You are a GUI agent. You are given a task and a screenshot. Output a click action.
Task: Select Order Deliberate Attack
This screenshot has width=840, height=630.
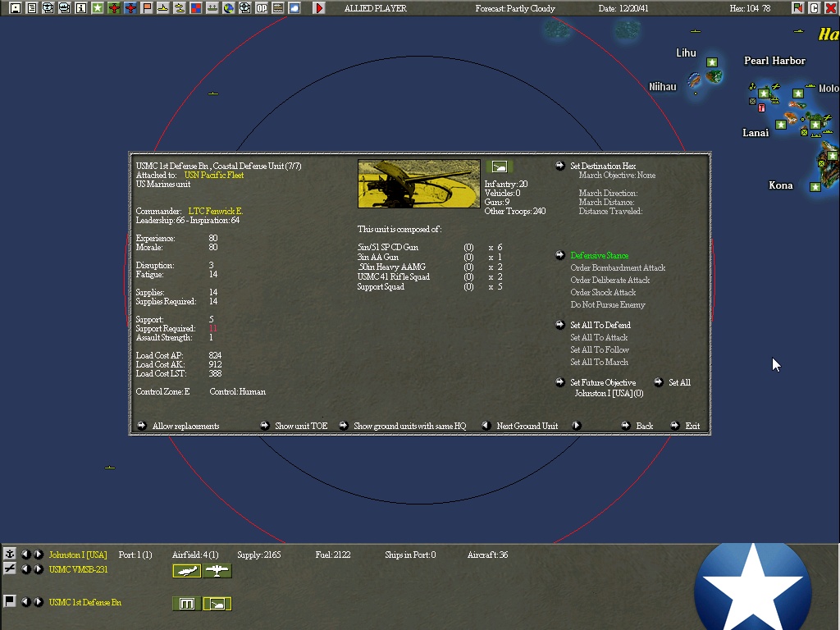pyautogui.click(x=609, y=281)
